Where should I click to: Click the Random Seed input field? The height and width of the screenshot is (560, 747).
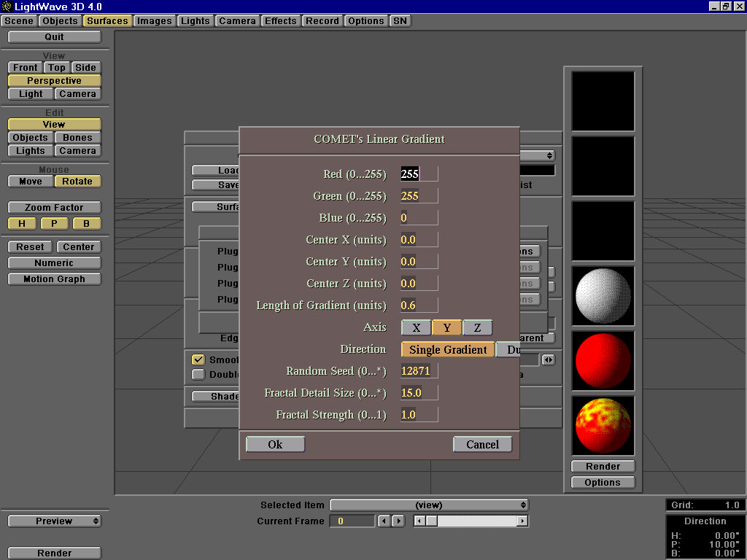pos(419,371)
